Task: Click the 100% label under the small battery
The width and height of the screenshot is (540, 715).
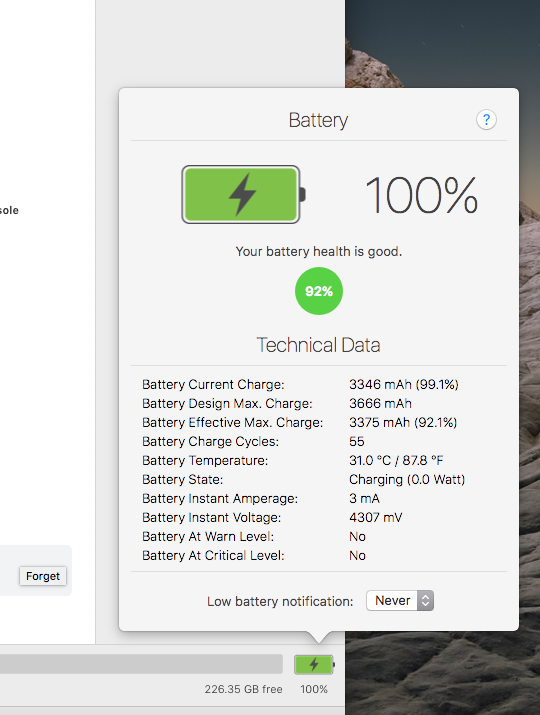Action: 314,689
